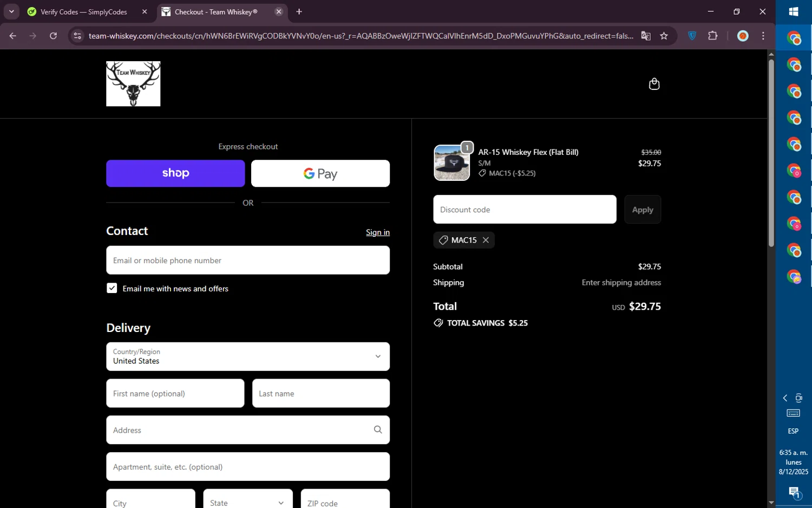Bookmark this page with the star

click(x=664, y=36)
